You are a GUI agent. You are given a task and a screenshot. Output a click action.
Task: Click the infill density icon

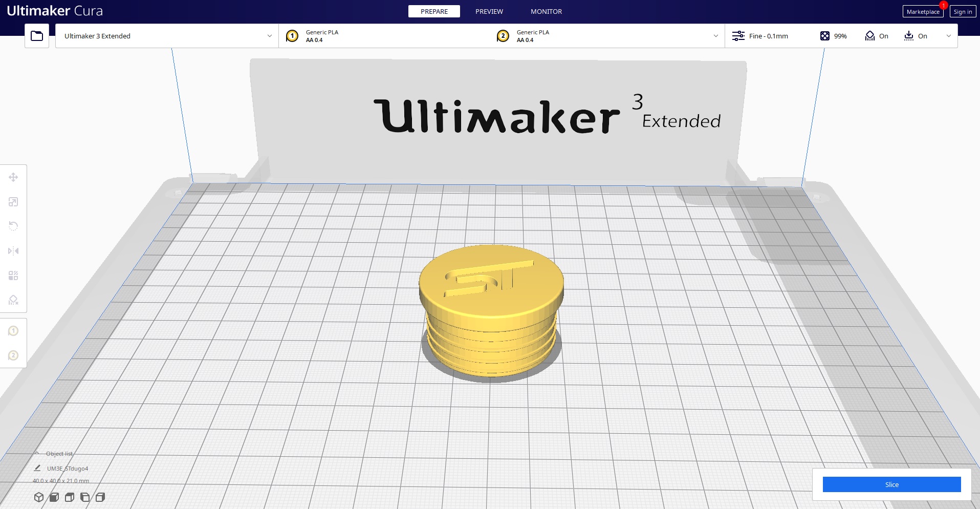click(825, 36)
